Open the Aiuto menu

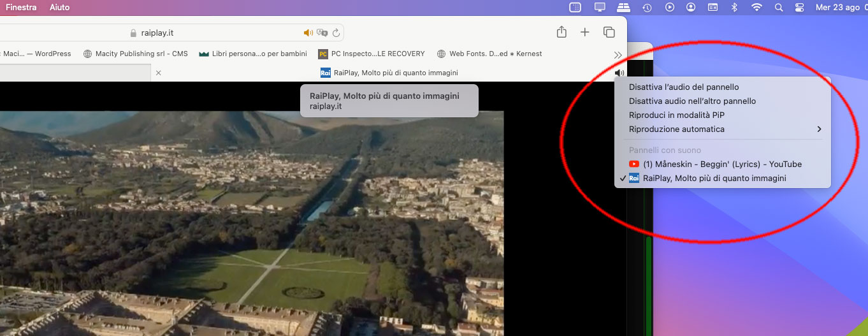[x=59, y=7]
